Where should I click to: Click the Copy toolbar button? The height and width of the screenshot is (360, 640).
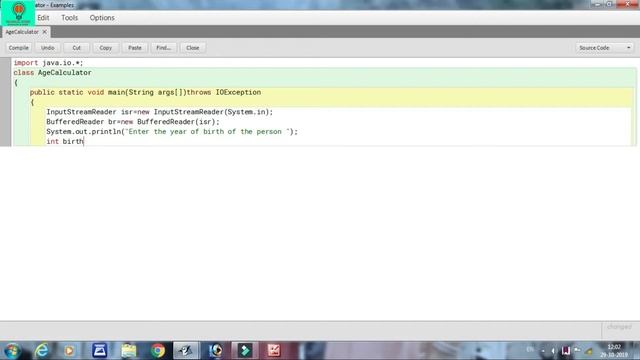105,48
